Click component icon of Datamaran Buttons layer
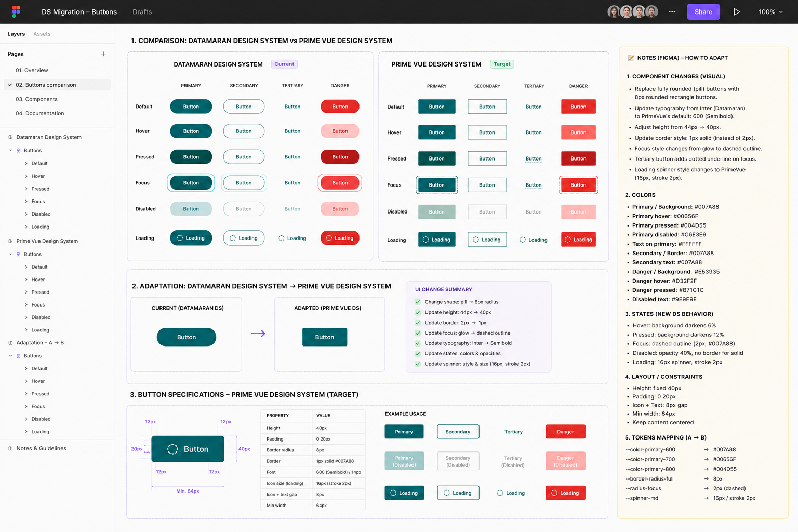 pos(19,150)
